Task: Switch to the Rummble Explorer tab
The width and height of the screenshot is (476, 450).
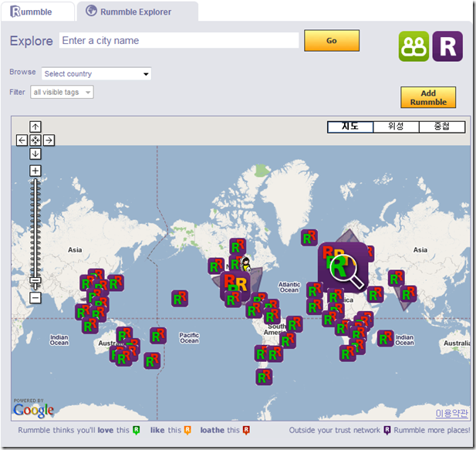Action: [x=137, y=12]
